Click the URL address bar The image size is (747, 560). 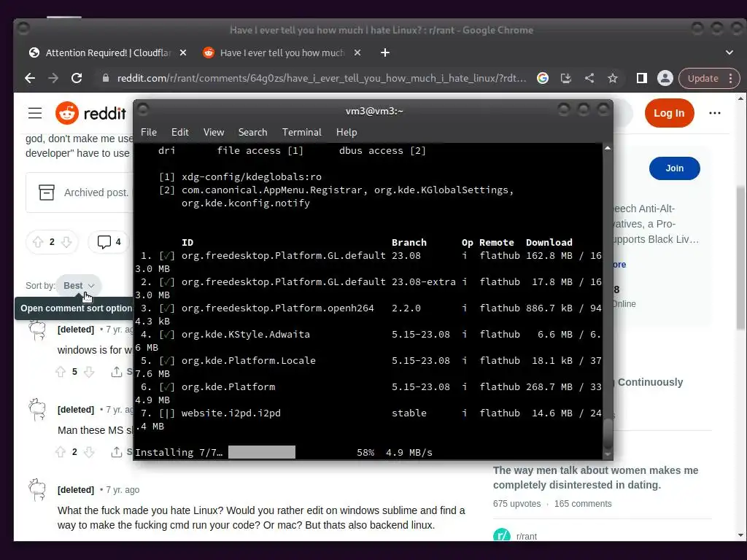coord(322,78)
